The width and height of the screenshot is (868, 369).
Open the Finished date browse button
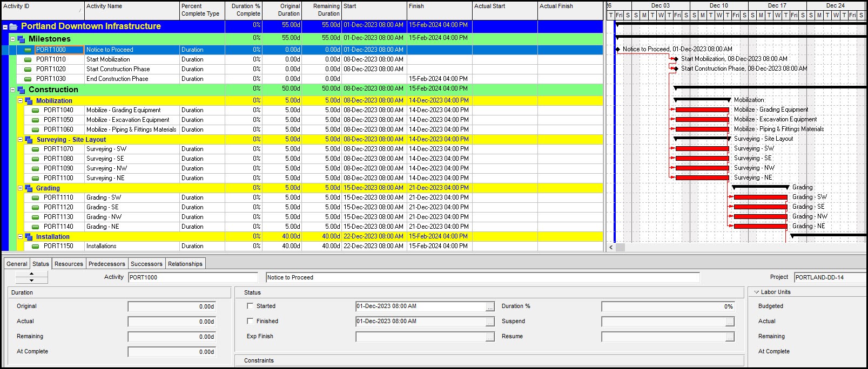tap(490, 322)
